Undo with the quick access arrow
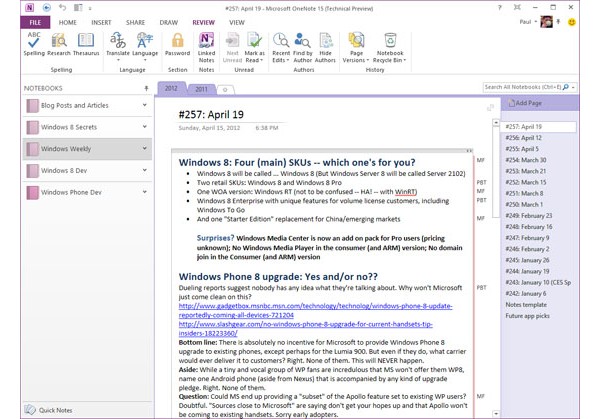The height and width of the screenshot is (419, 600). click(x=62, y=7)
